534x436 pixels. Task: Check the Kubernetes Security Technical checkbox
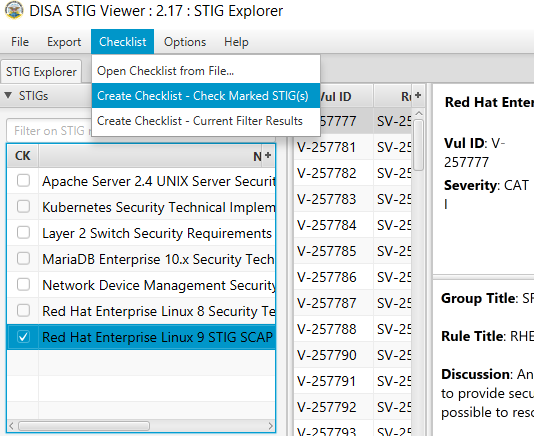click(x=23, y=207)
